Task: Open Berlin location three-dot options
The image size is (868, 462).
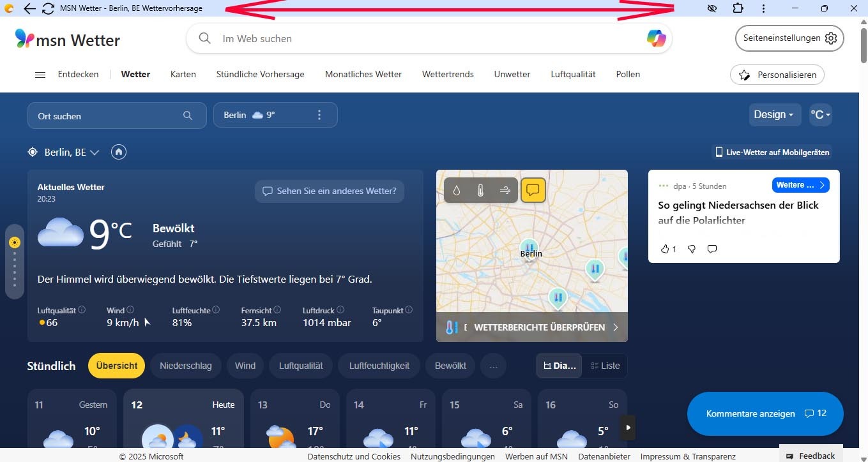Action: pos(319,115)
